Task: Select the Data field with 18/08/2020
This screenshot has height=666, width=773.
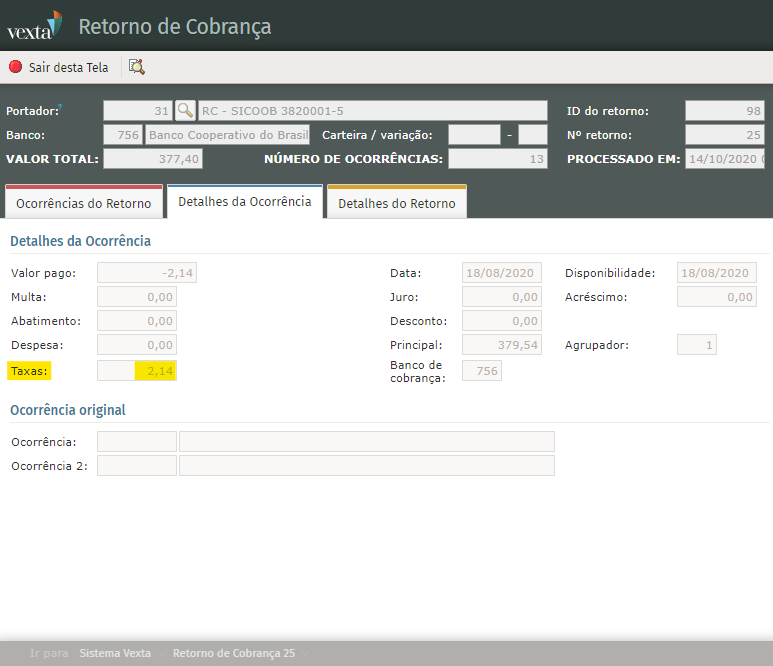Action: pyautogui.click(x=502, y=273)
